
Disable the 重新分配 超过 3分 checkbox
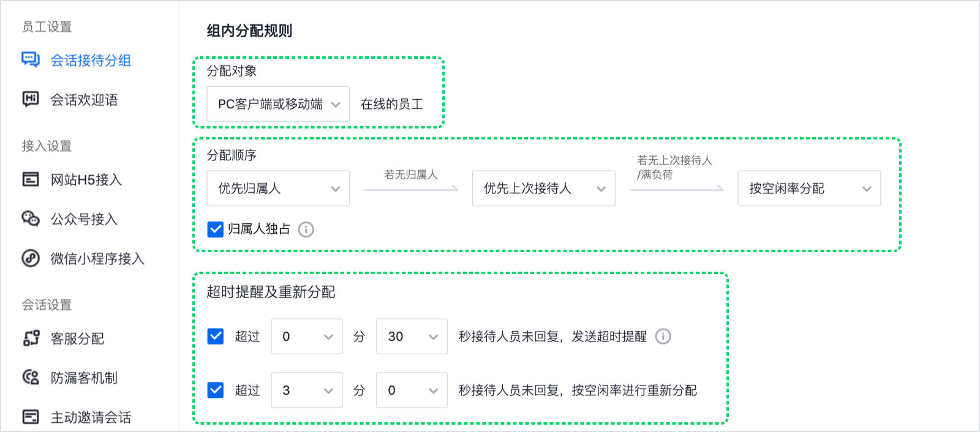216,390
